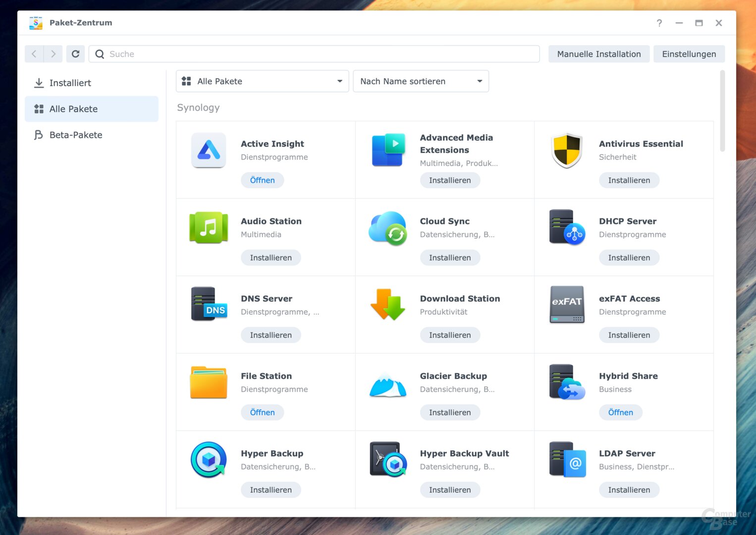This screenshot has height=535, width=756.
Task: Install LDAP Server
Action: point(629,489)
